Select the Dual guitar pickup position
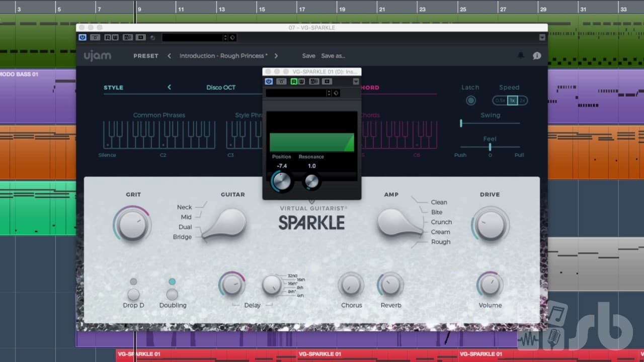Viewport: 644px width, 362px height. click(x=185, y=227)
